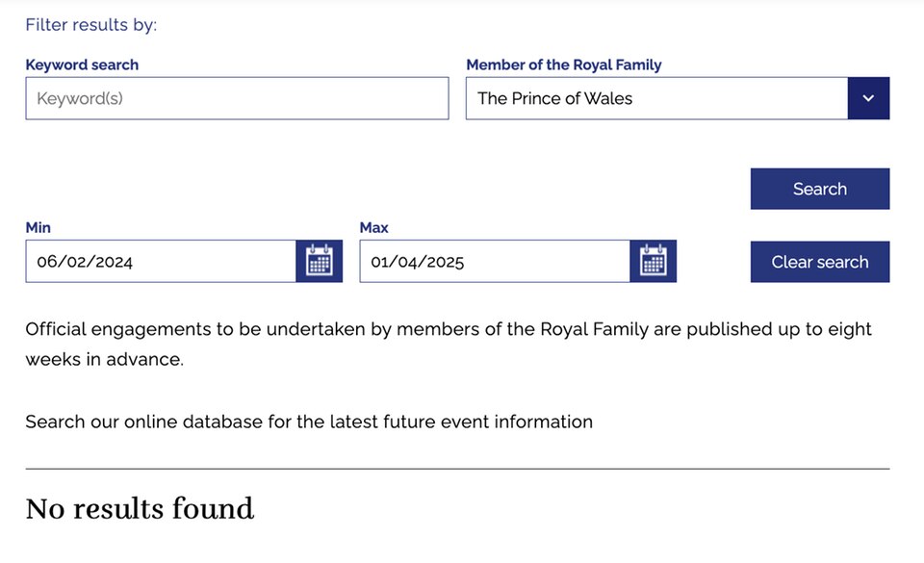Screen dimensions: 924x563
Task: Click into the Min date field showing 06/02/2024
Action: (161, 262)
